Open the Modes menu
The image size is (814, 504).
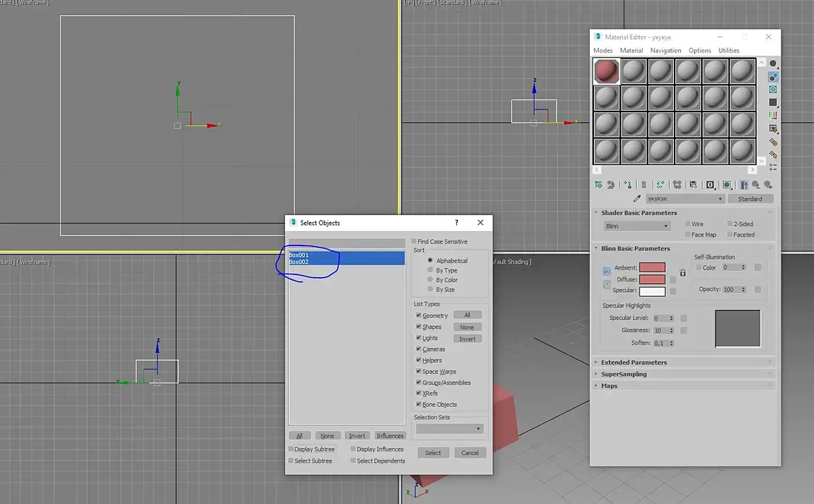point(603,50)
